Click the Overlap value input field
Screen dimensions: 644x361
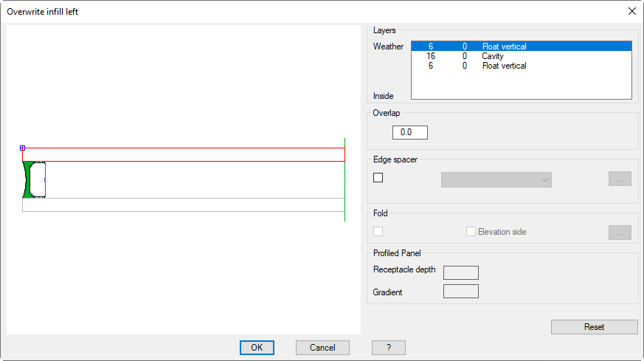coord(409,132)
